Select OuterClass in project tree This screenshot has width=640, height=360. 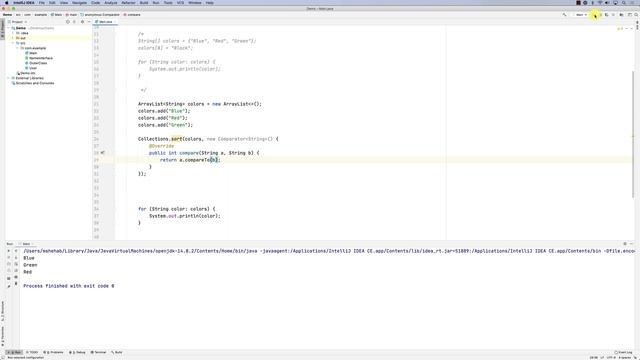point(36,63)
